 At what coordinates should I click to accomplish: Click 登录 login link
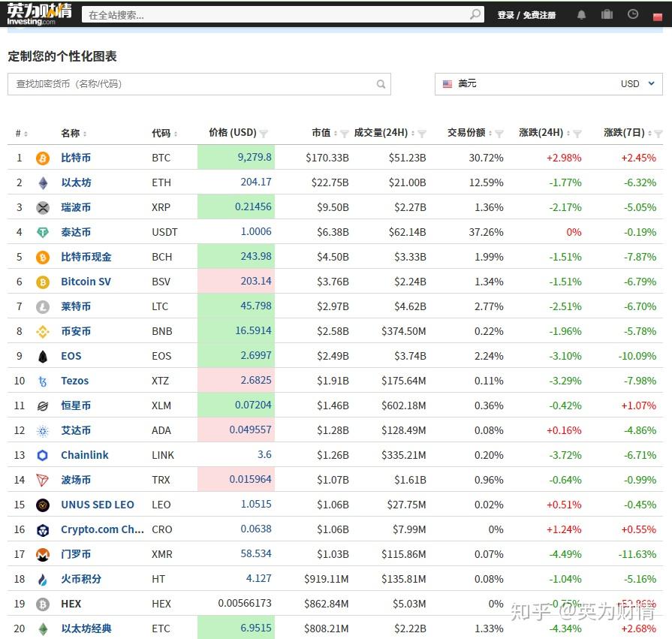click(x=506, y=15)
